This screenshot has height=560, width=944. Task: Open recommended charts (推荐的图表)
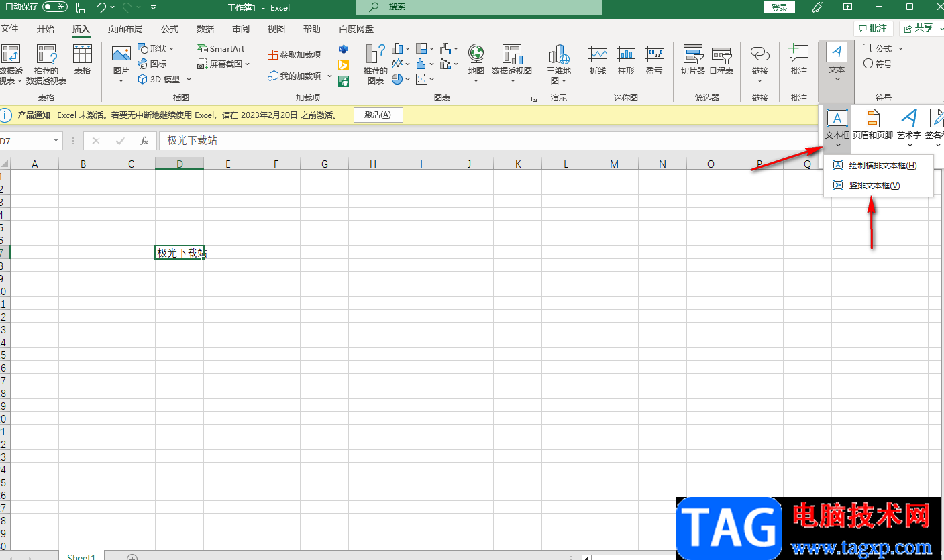pyautogui.click(x=376, y=64)
